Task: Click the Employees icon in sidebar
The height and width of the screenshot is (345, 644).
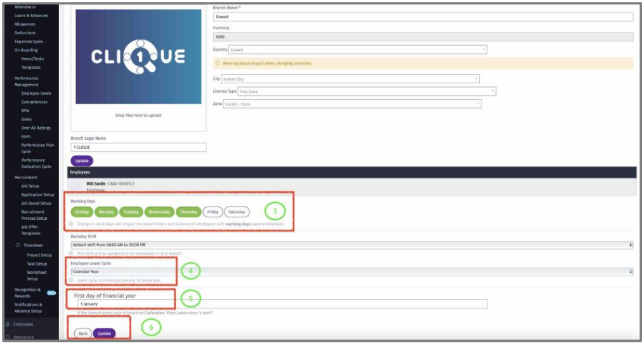Action: [x=9, y=324]
